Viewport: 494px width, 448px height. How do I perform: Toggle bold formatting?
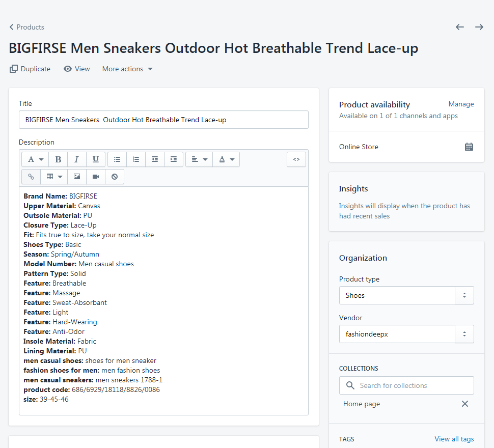(58, 159)
